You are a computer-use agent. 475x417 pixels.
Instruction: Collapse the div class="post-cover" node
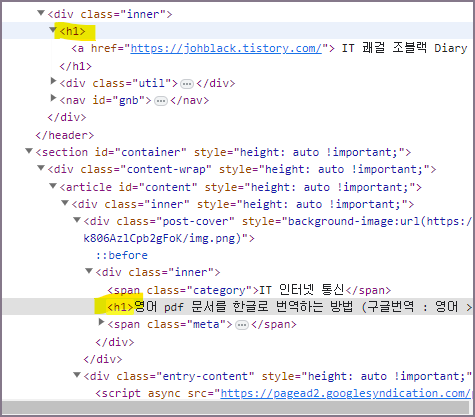click(x=77, y=220)
